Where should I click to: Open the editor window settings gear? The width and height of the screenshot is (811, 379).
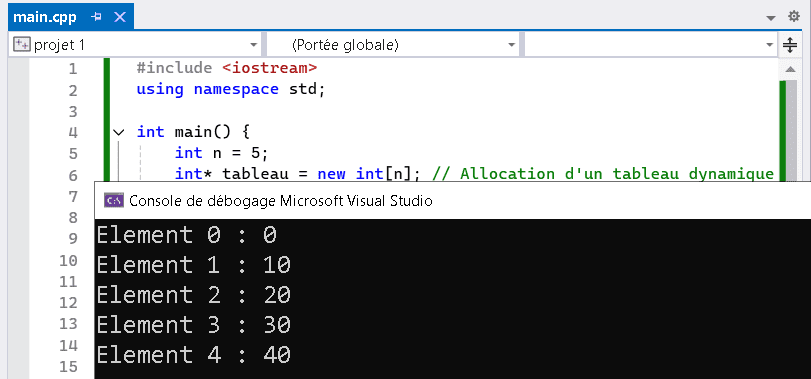pos(793,17)
